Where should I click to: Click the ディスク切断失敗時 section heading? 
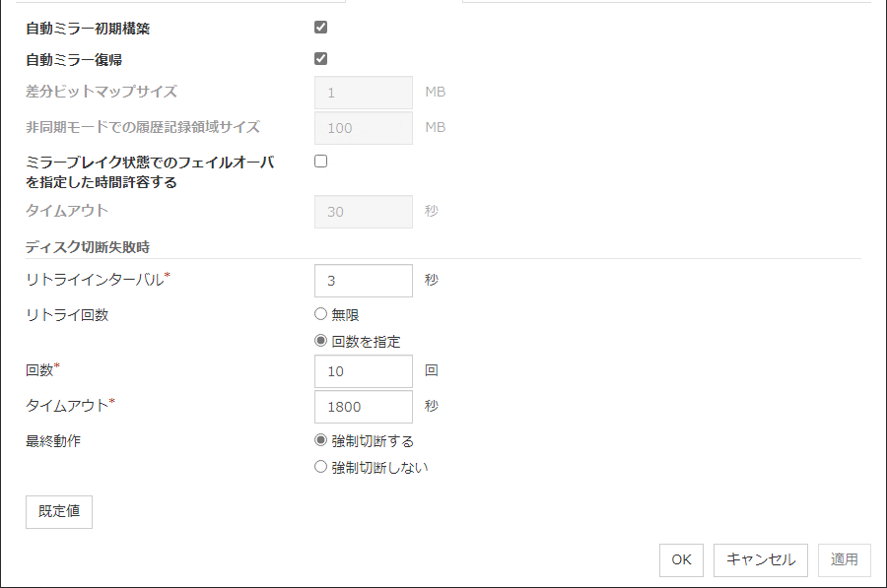pos(88,245)
